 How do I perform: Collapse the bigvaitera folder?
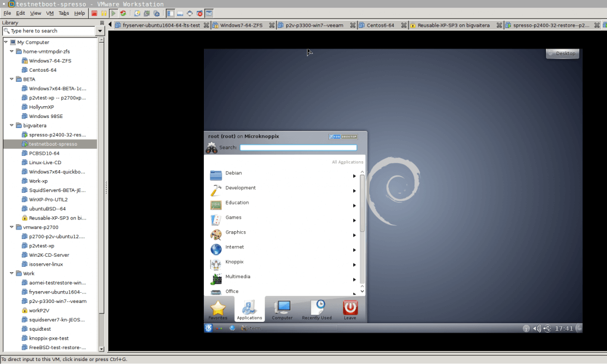pos(12,125)
